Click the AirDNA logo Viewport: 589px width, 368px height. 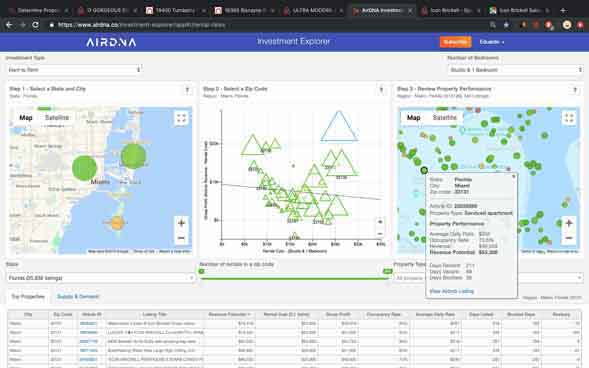pos(111,42)
